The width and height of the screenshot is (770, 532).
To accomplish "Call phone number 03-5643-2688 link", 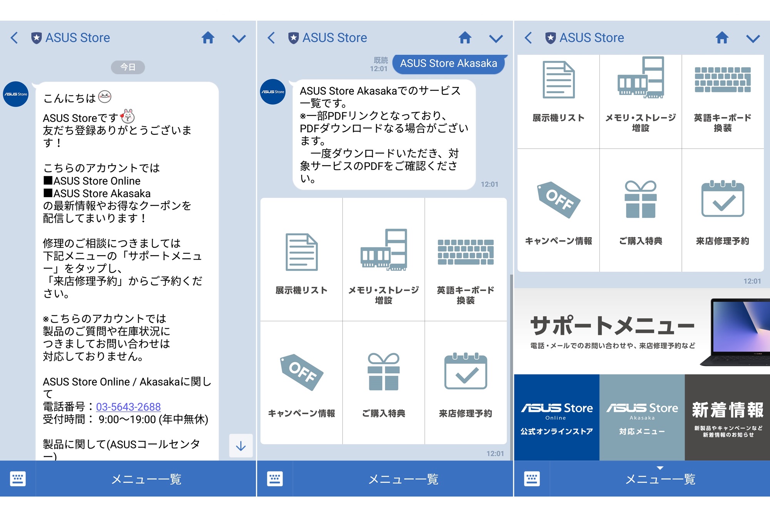I will point(128,407).
